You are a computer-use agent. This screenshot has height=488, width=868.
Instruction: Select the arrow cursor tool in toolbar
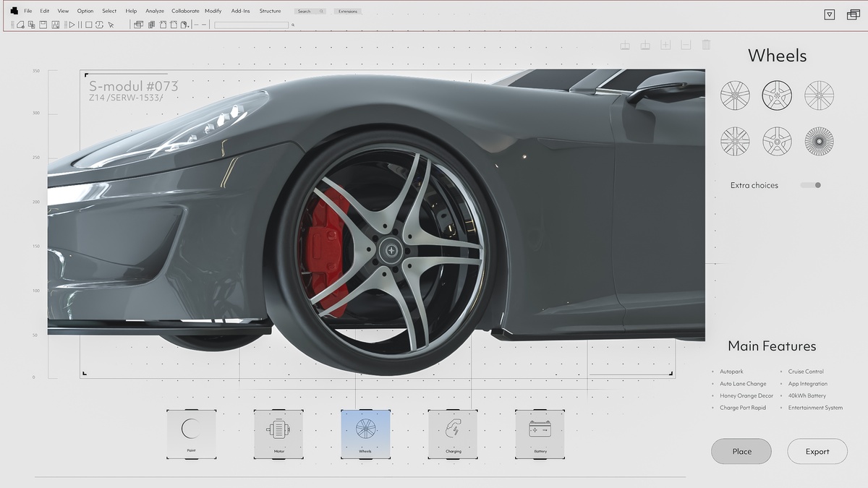coord(111,24)
